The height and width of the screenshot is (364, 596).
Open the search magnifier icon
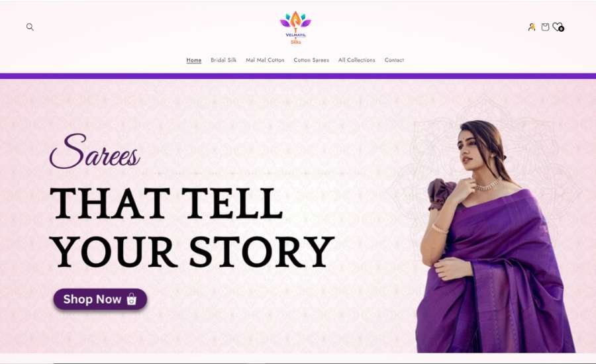coord(30,27)
